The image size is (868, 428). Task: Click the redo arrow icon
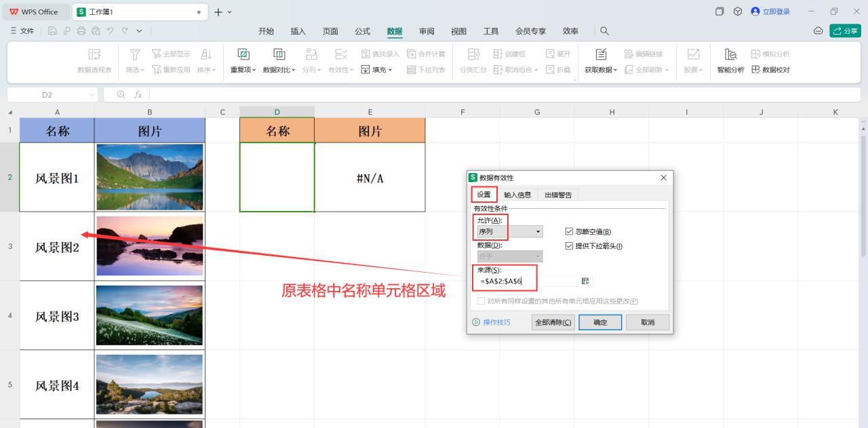point(125,31)
